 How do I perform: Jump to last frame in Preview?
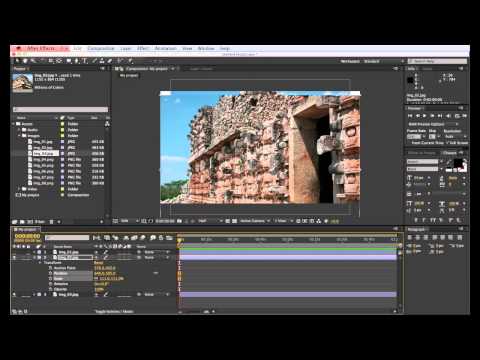pos(440,116)
